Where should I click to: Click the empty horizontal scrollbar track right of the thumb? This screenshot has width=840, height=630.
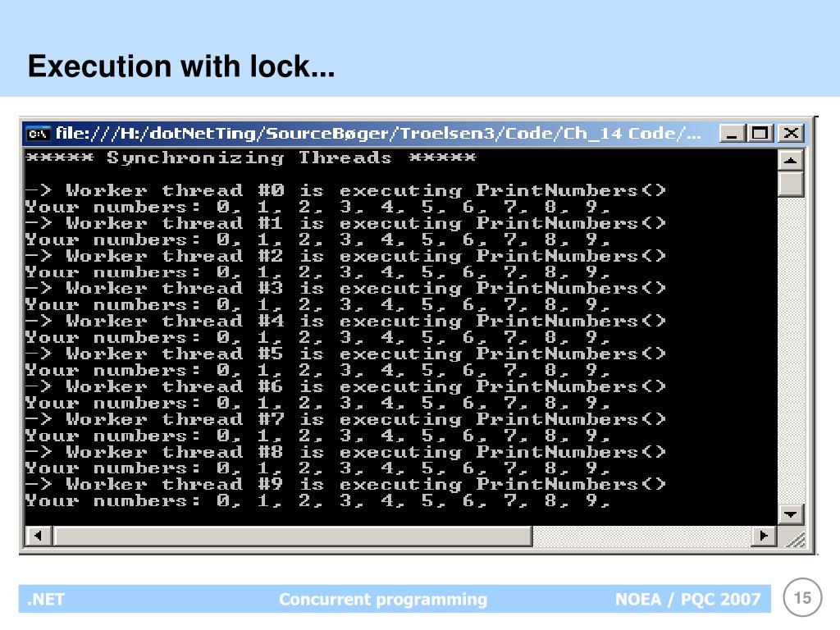pos(642,535)
